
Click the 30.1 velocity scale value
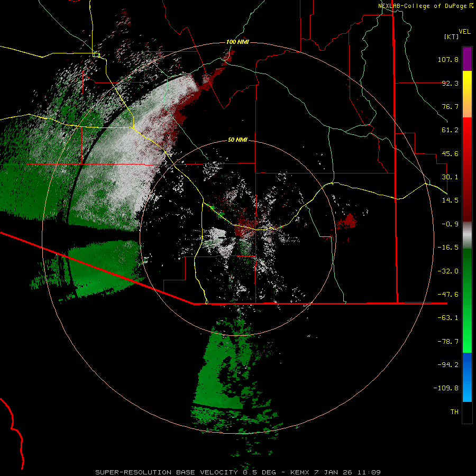(450, 177)
